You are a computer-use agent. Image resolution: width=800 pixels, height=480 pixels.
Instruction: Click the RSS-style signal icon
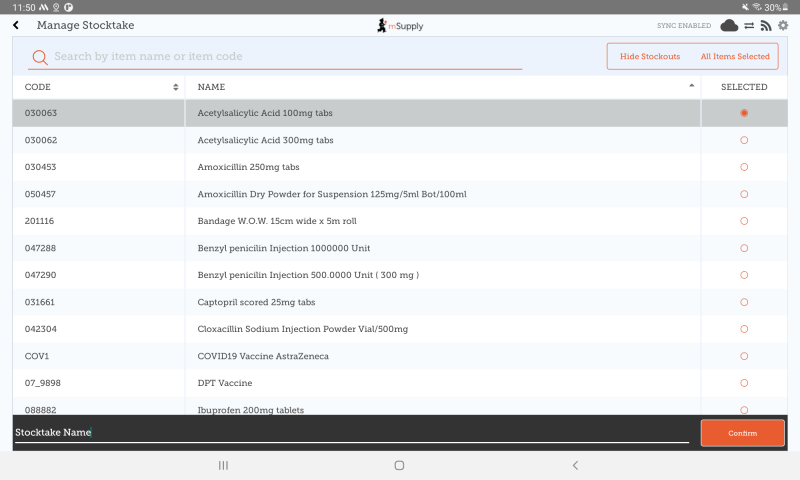click(766, 25)
